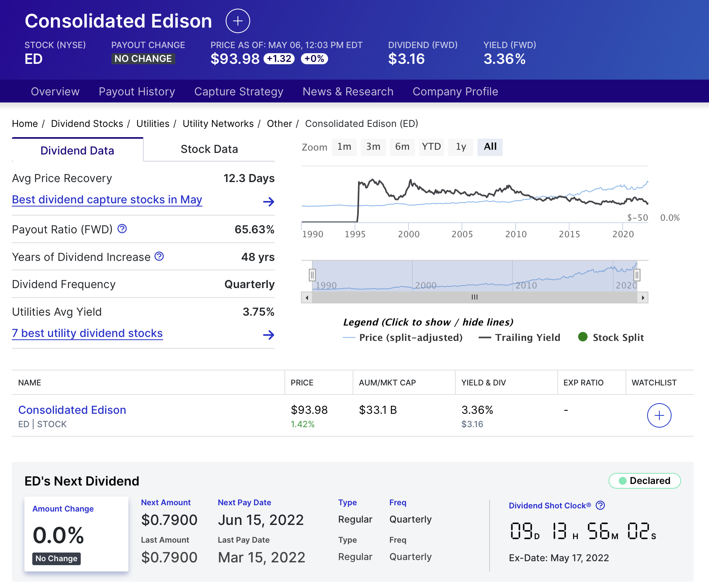Click arrow next to best dividend capture stocks

point(269,202)
